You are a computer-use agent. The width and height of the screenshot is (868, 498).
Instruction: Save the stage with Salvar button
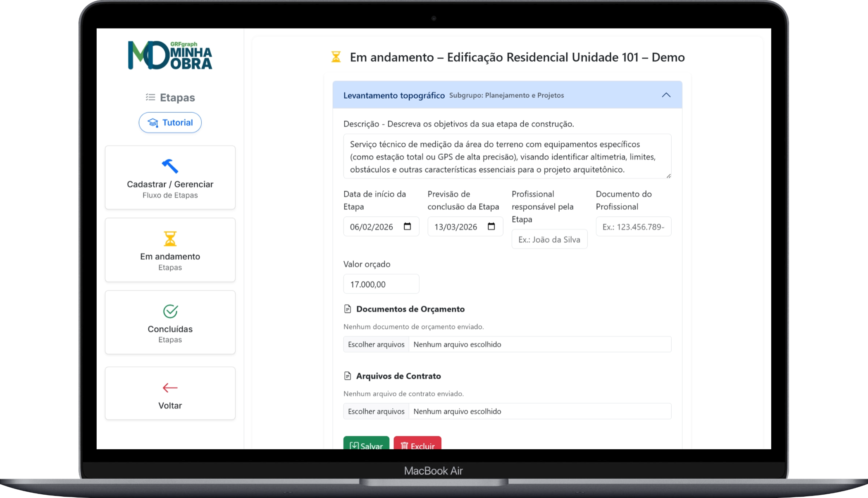(366, 444)
